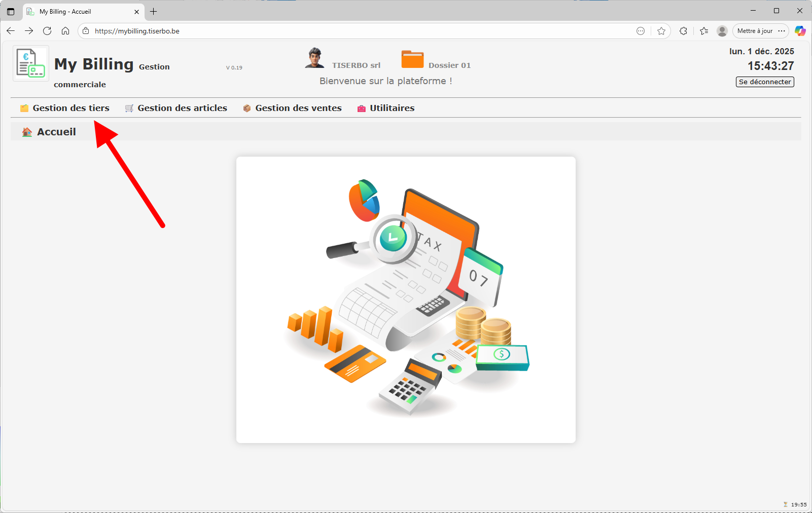The image size is (812, 513).
Task: Select the My Billing - Accueil tab
Action: click(x=76, y=11)
